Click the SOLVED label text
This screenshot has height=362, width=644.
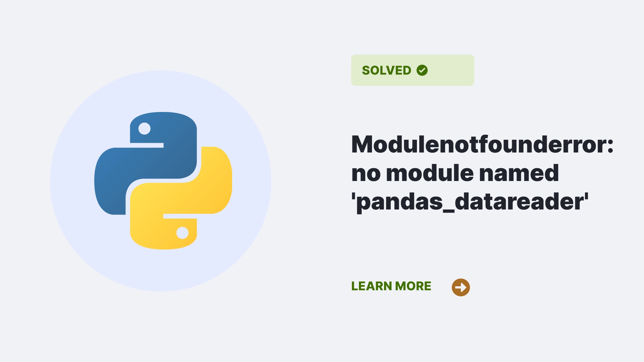(386, 70)
